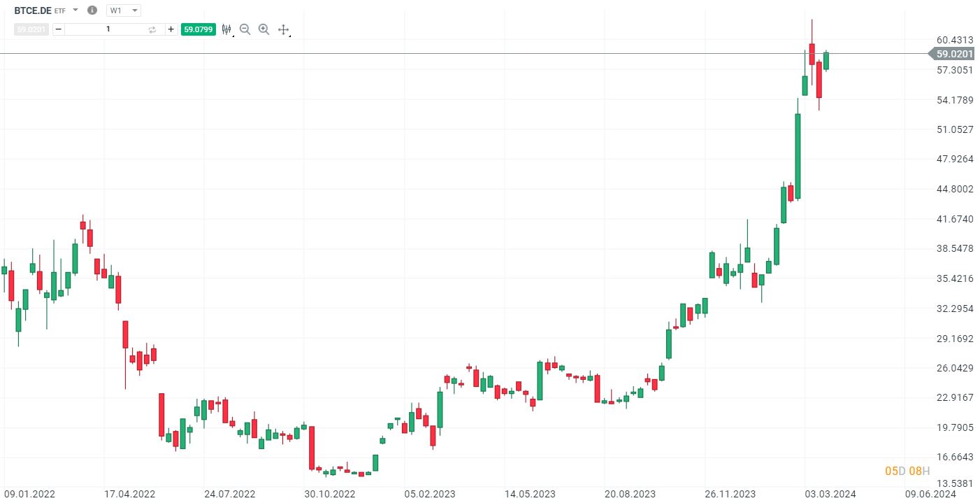This screenshot has height=503, width=980.
Task: Click the grey 59.0201 sell price button
Action: pyautogui.click(x=31, y=29)
